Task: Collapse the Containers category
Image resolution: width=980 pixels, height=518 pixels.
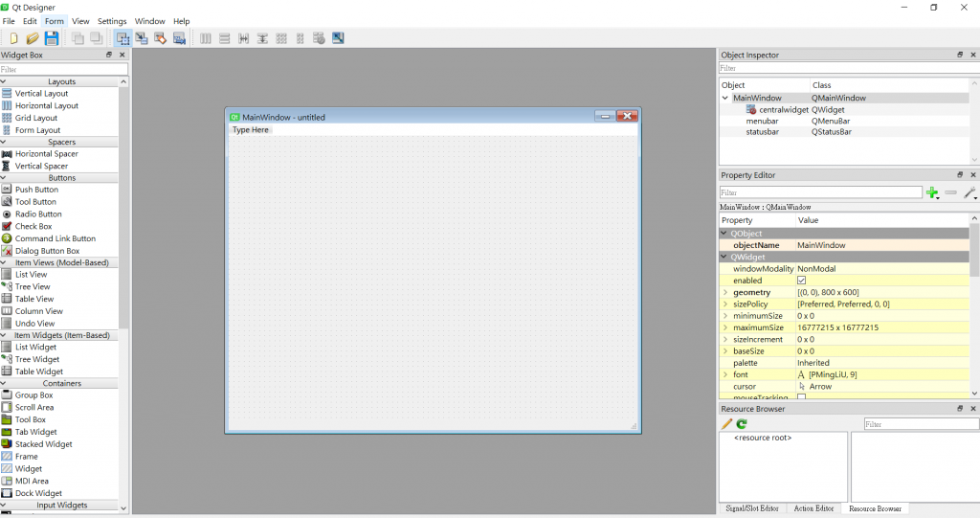Action: tap(3, 384)
